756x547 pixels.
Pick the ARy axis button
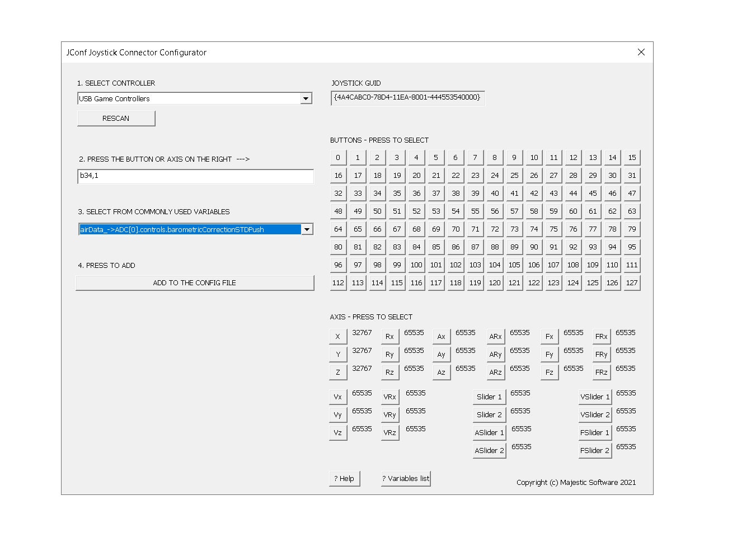[495, 355]
